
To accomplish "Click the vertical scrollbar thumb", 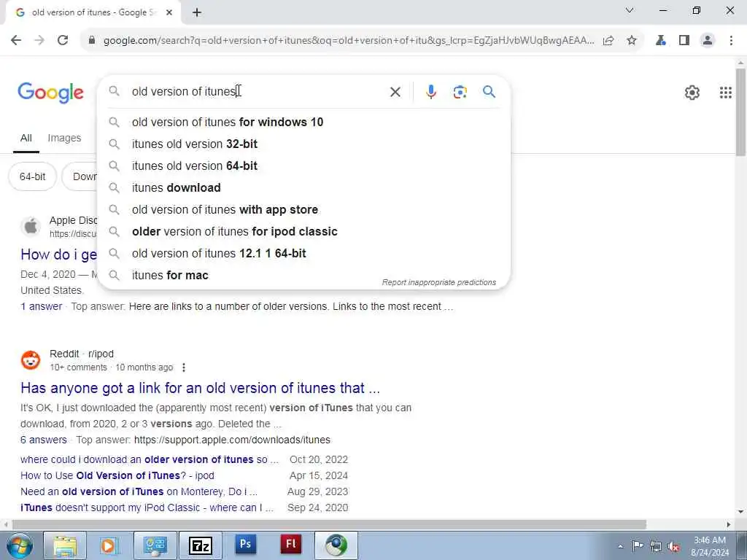I will point(740,112).
